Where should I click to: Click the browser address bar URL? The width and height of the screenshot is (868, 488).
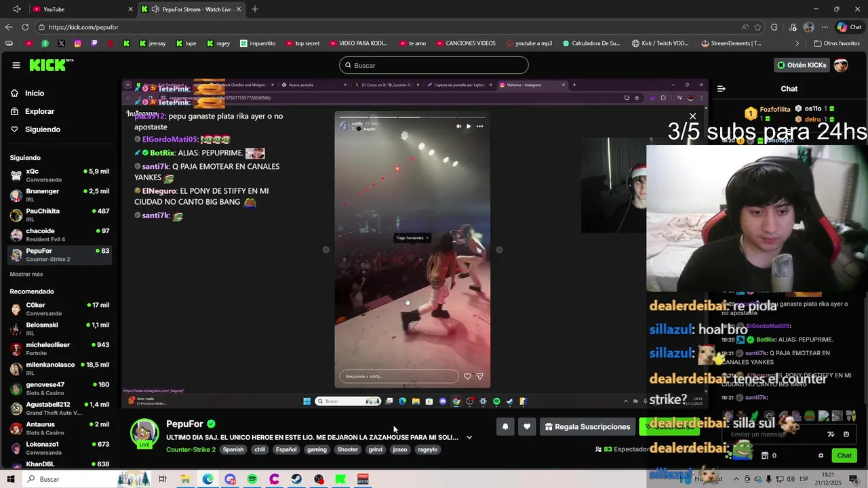[83, 27]
